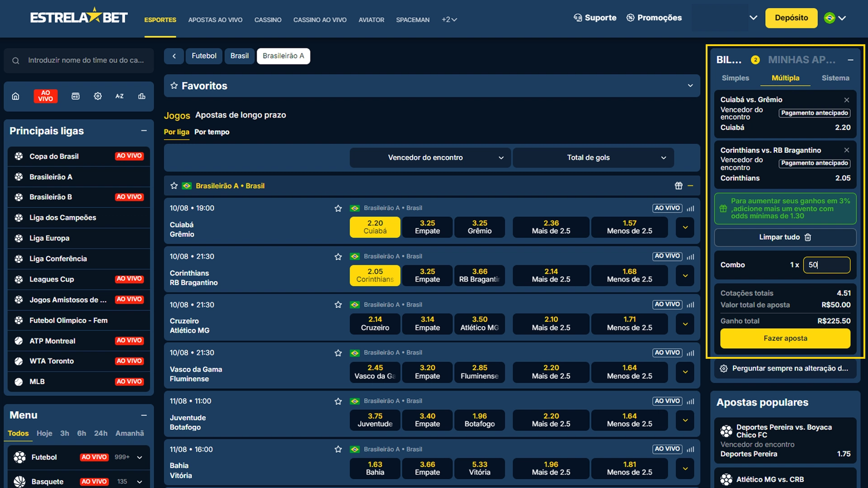Collapse the Principais ligas panel
Image resolution: width=868 pixels, height=488 pixels.
pos(144,131)
